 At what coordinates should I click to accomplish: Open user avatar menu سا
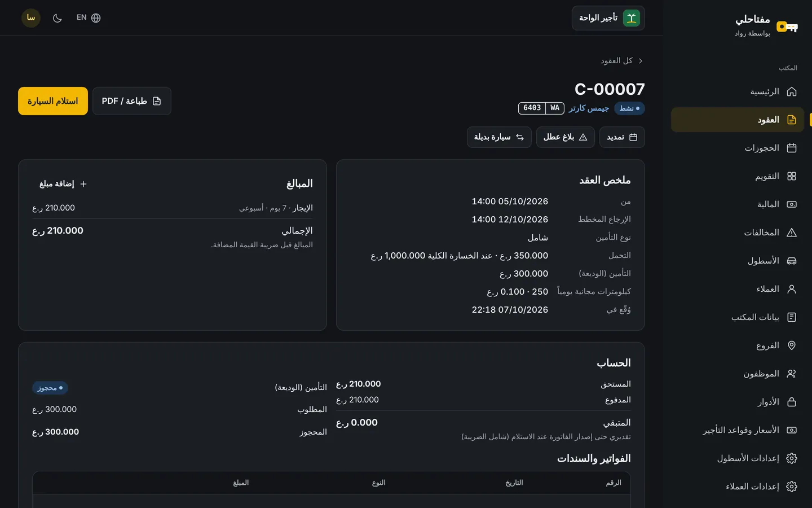pos(31,18)
